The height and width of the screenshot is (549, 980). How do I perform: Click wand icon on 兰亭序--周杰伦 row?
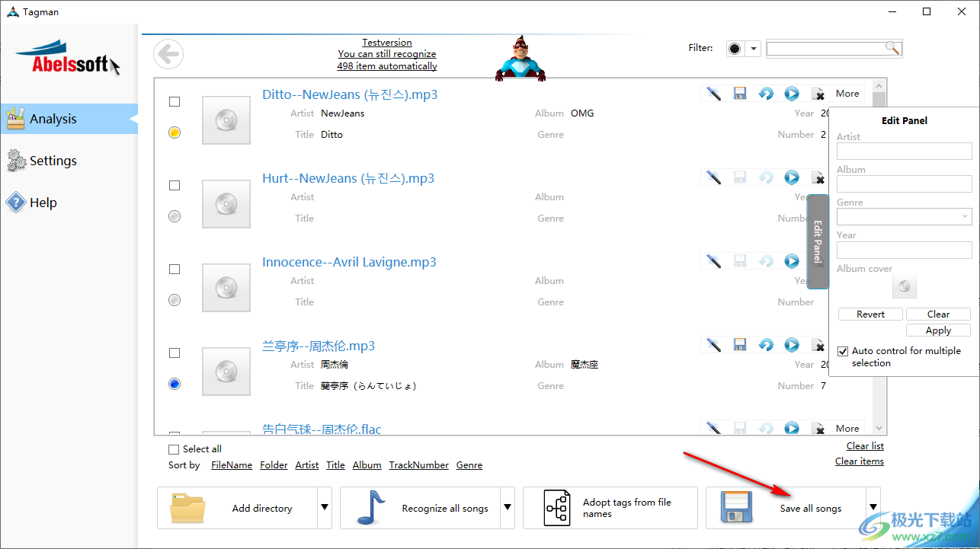[x=713, y=345]
